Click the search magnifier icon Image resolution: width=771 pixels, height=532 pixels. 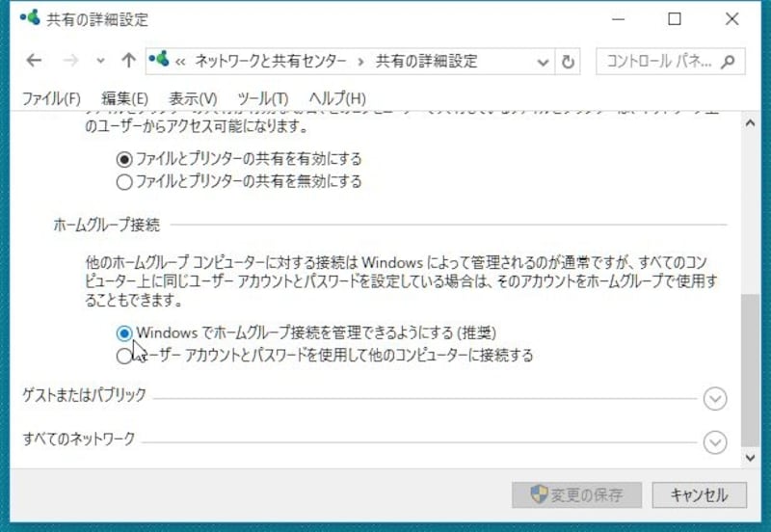(x=728, y=62)
